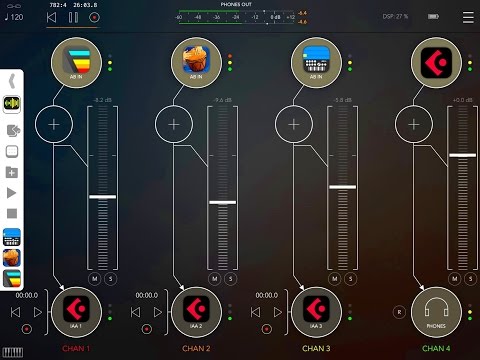Screen dimensions: 480x360
Task: Play the CHAN 3 output recorder
Action: coord(278,312)
